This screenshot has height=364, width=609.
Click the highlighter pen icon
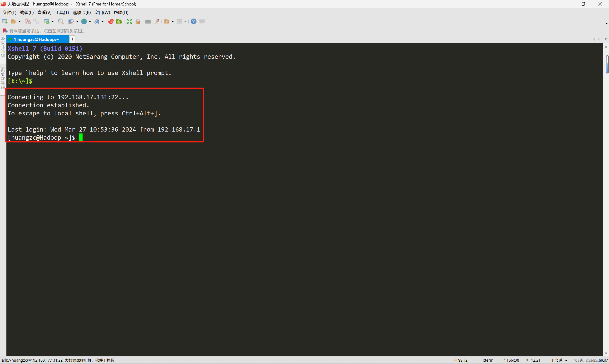pyautogui.click(x=157, y=22)
